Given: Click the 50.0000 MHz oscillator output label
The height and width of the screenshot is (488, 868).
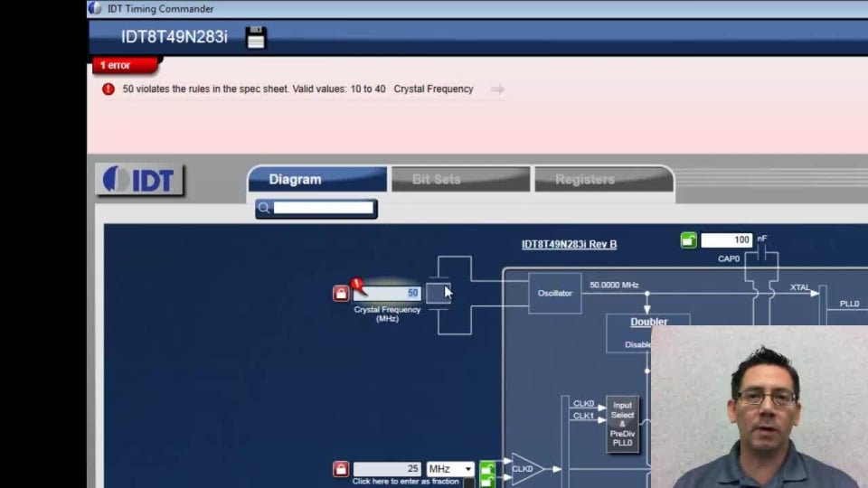Looking at the screenshot, I should coord(614,285).
